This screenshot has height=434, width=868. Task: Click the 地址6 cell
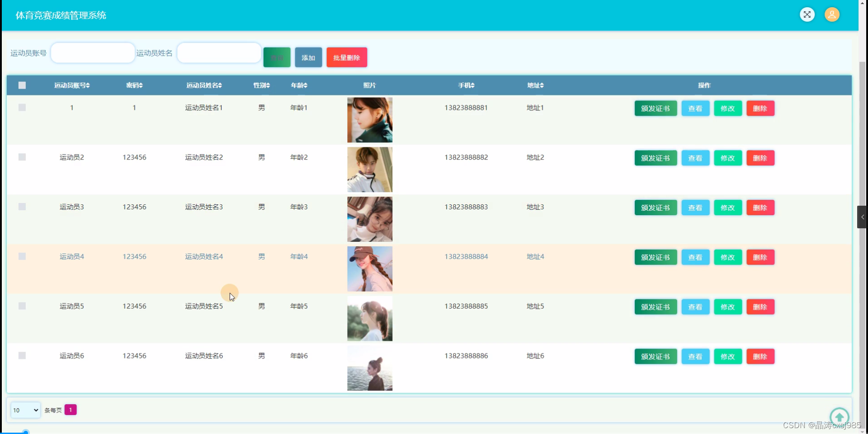tap(535, 356)
